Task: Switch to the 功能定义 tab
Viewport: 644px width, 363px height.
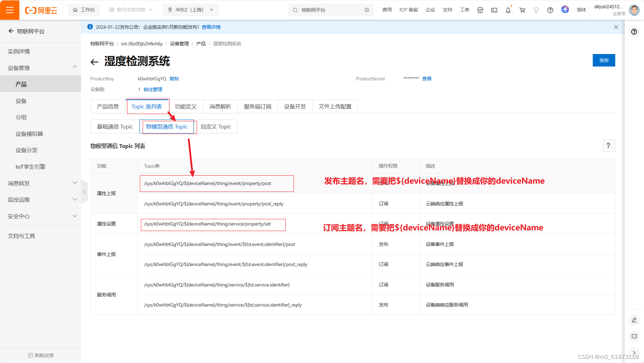Action: pos(186,106)
